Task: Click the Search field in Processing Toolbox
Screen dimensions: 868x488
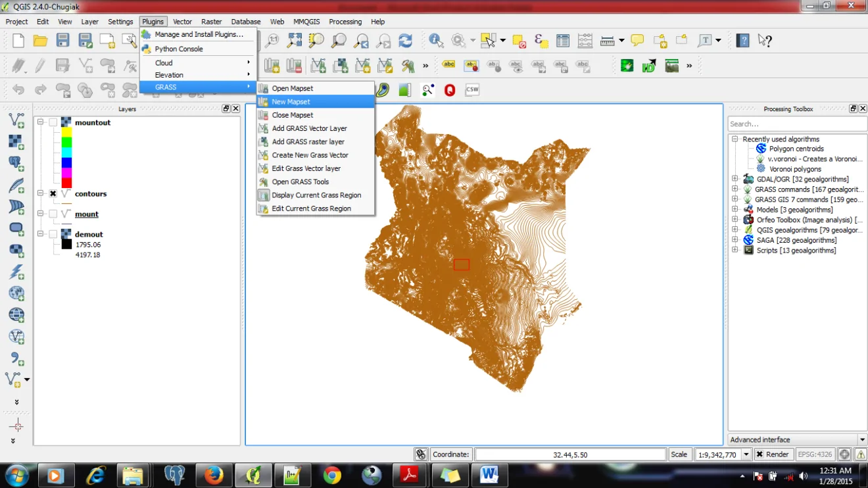Action: 797,124
